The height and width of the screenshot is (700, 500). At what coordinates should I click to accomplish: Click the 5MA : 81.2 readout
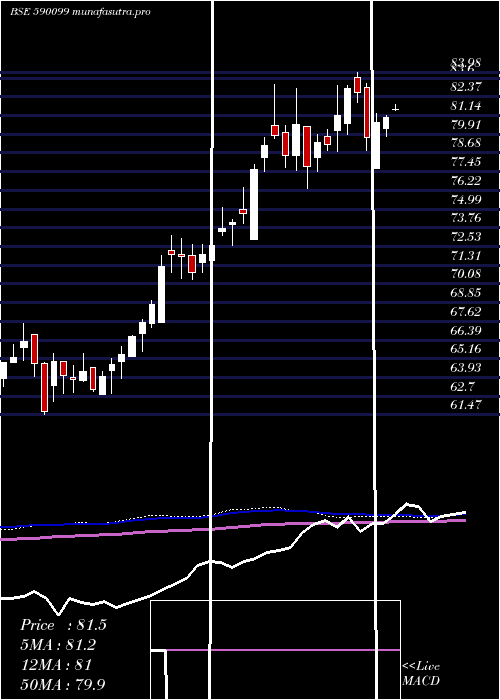[x=58, y=645]
